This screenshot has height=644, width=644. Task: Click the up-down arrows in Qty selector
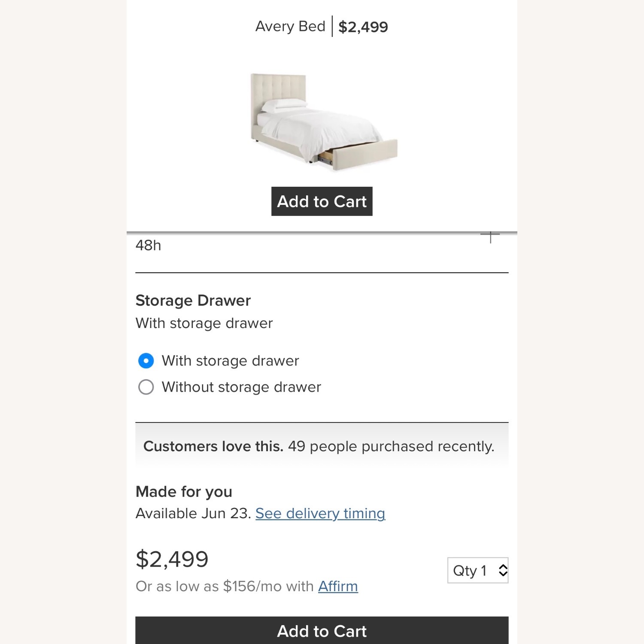tap(503, 571)
